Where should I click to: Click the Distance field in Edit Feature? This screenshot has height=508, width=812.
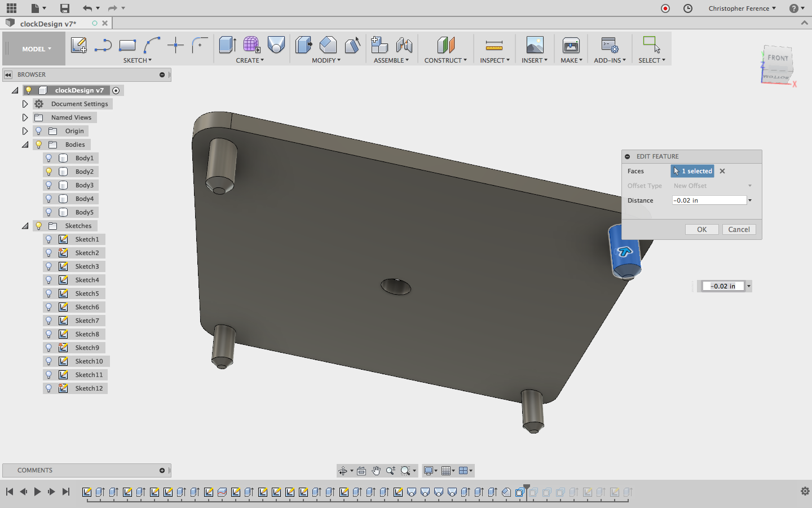point(709,200)
